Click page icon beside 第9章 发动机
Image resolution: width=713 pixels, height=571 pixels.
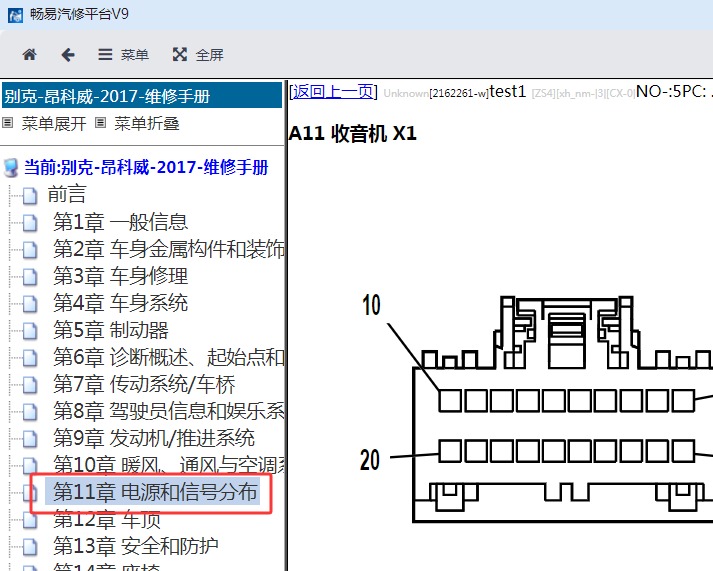pyautogui.click(x=30, y=439)
